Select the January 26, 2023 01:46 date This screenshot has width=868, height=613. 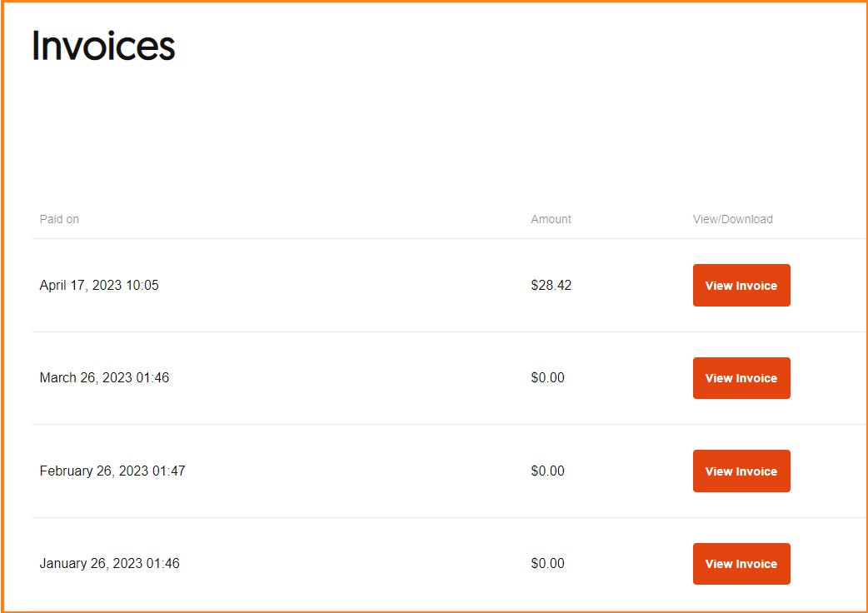109,564
